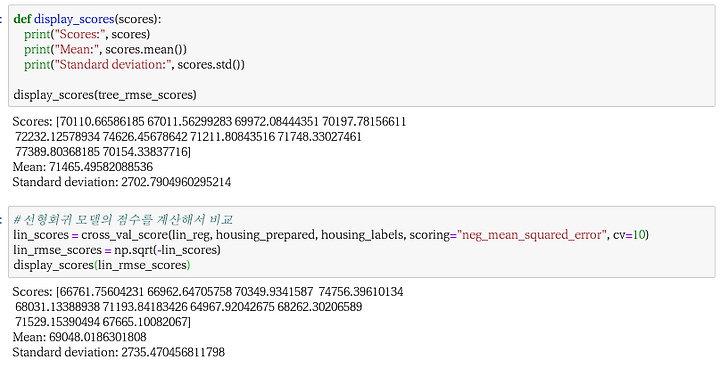Click Standard deviation: 2735.470456811798 output

pyautogui.click(x=118, y=352)
